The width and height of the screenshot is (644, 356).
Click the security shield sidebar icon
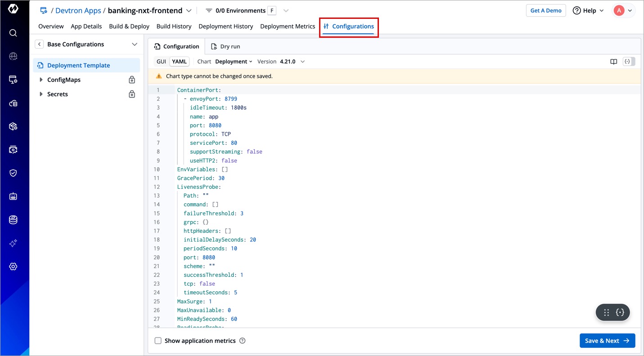[13, 173]
